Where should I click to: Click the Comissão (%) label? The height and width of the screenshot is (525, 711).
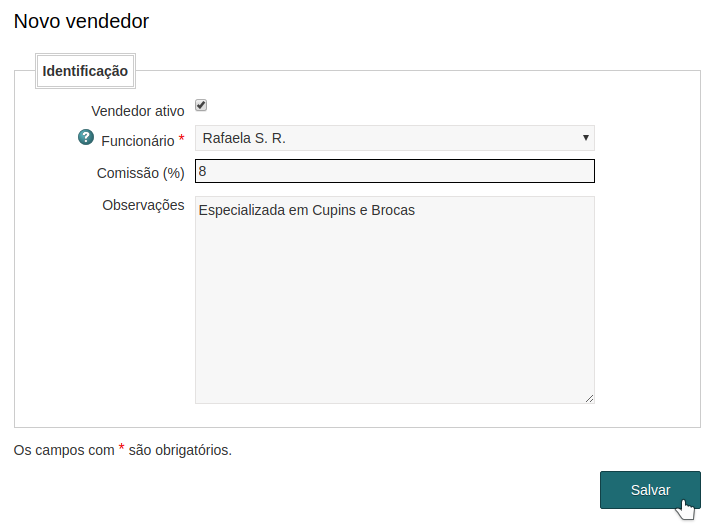point(140,173)
